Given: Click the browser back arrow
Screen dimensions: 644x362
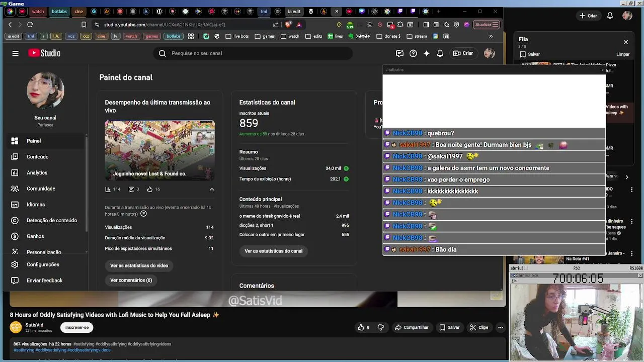Looking at the screenshot, I should coord(10,24).
